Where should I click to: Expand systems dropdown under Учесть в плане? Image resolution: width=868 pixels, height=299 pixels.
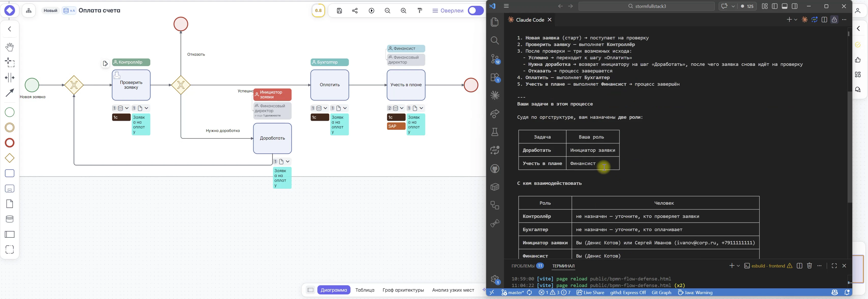click(x=401, y=108)
